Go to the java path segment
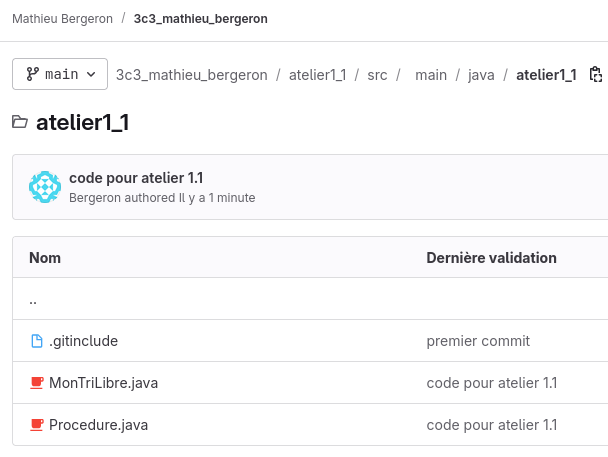The height and width of the screenshot is (457, 608). coord(481,75)
